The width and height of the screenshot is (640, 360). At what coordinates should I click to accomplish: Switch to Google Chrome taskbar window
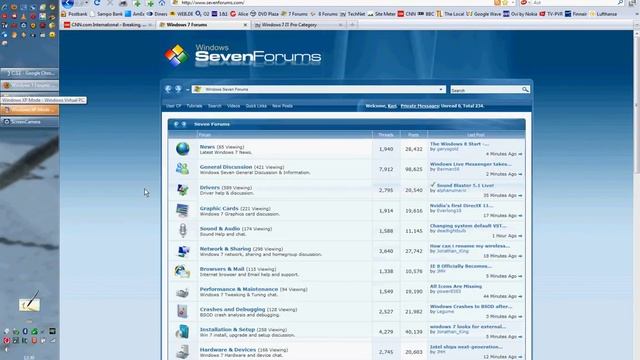coord(29,73)
